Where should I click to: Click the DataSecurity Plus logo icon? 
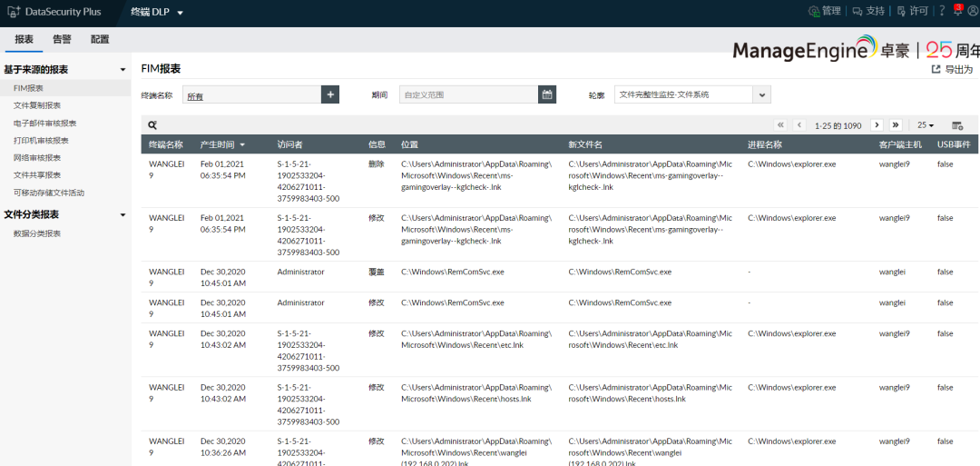(x=13, y=12)
